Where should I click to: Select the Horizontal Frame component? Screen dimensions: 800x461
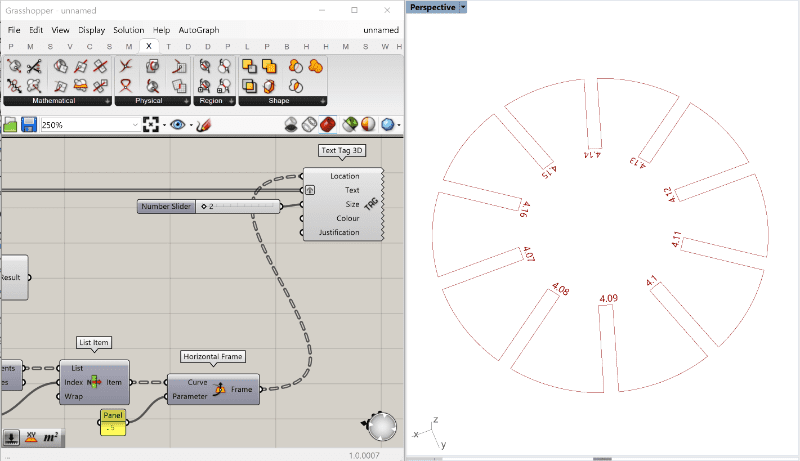tap(213, 389)
